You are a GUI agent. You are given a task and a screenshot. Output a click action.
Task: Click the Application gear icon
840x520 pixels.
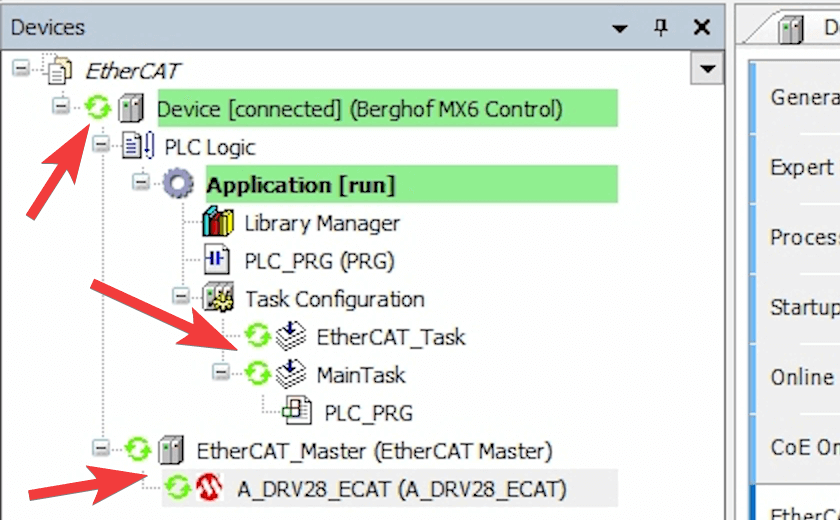(178, 184)
